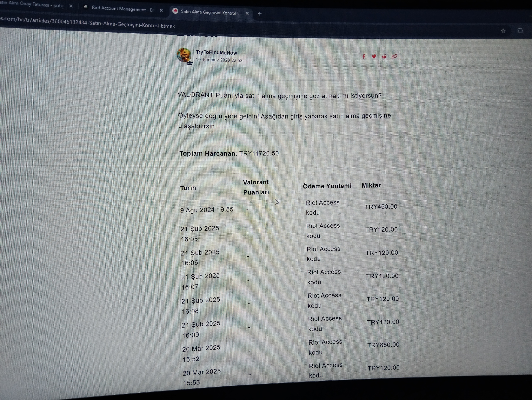The width and height of the screenshot is (532, 400).
Task: Open new browser tab plus button
Action: 260,14
